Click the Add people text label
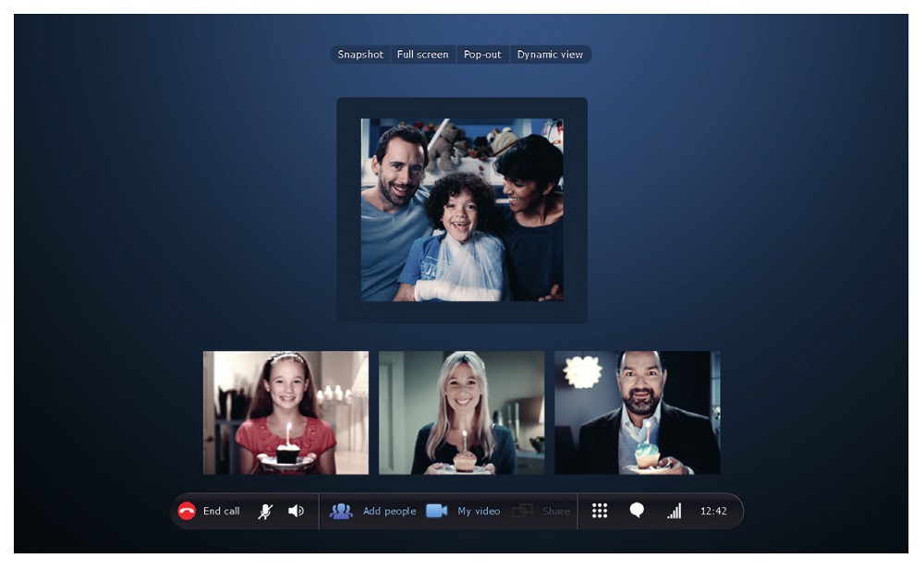This screenshot has width=924, height=569. pos(389,511)
